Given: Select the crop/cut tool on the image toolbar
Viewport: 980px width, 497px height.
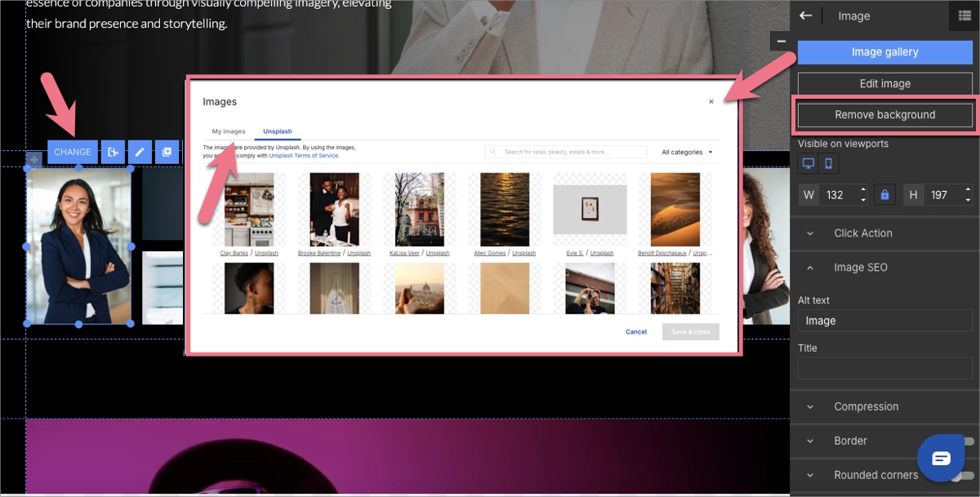Looking at the screenshot, I should (113, 152).
